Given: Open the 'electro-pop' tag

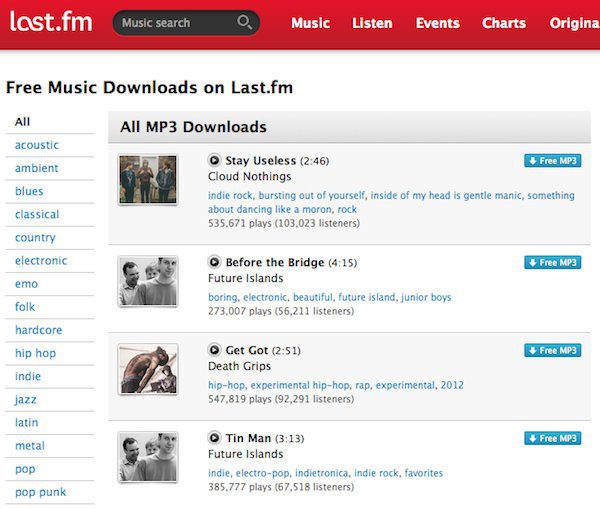Looking at the screenshot, I should pyautogui.click(x=262, y=473).
